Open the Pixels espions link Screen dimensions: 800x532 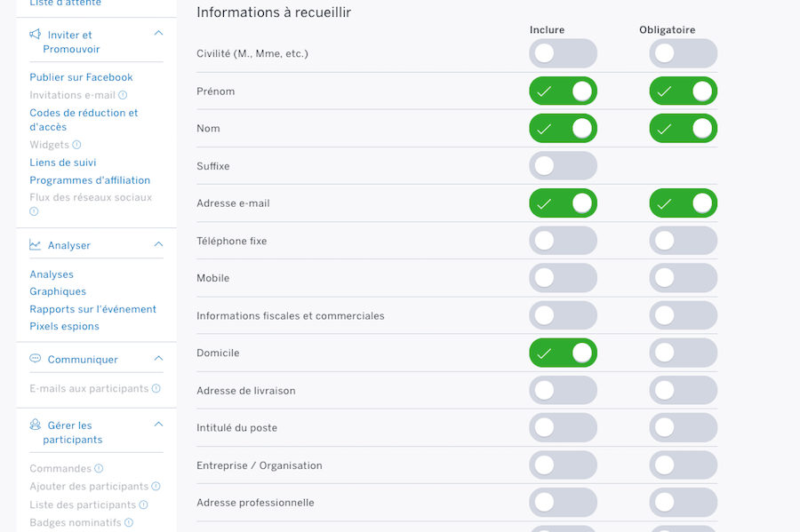coord(64,326)
